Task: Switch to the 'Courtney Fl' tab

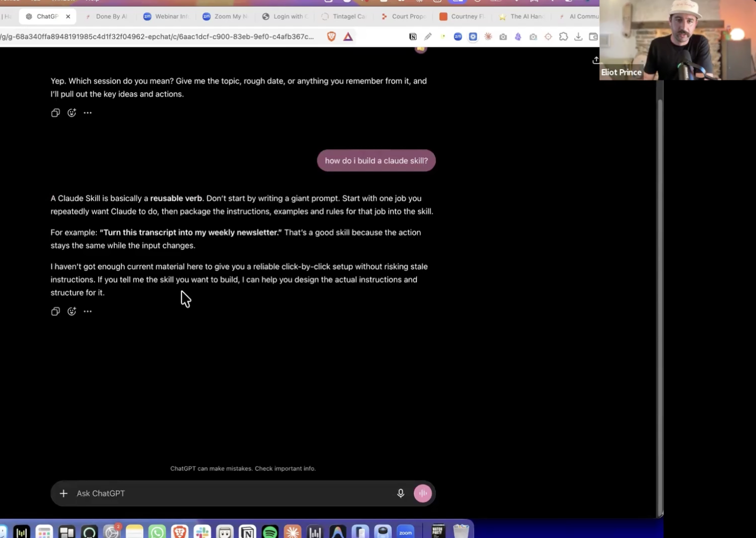Action: coord(463,16)
